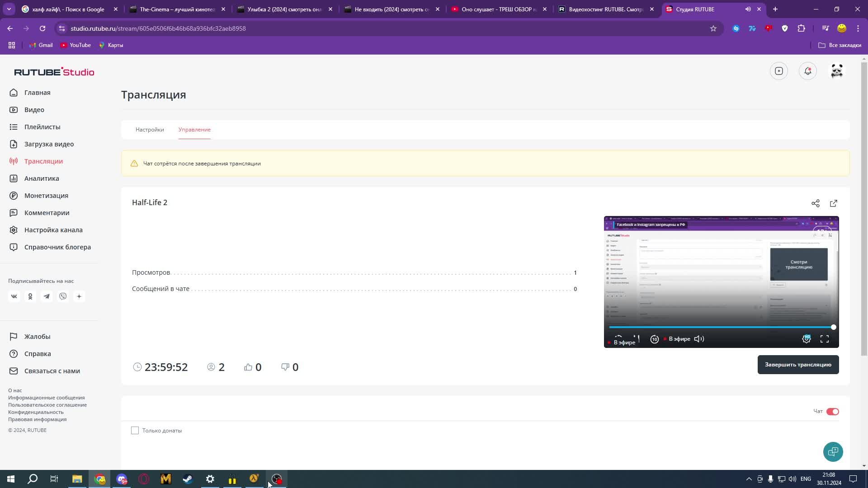868x488 pixels.
Task: Open stream in new window icon
Action: pos(834,203)
